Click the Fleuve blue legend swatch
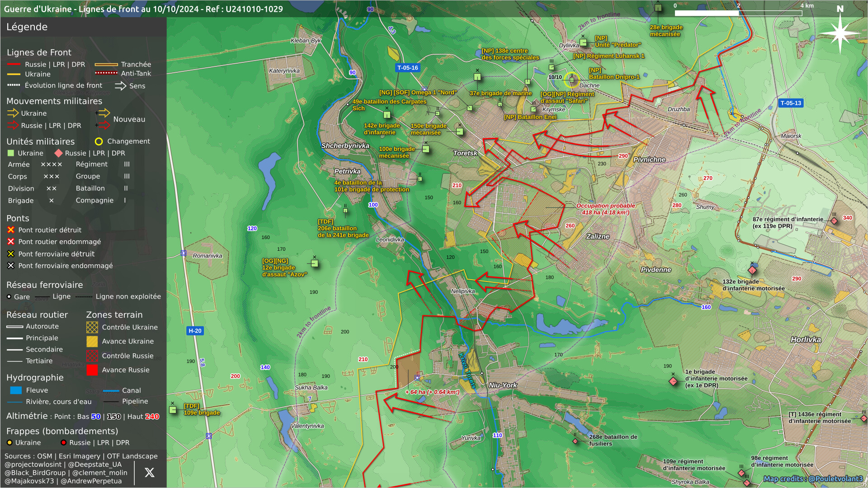This screenshot has height=488, width=868. [16, 390]
